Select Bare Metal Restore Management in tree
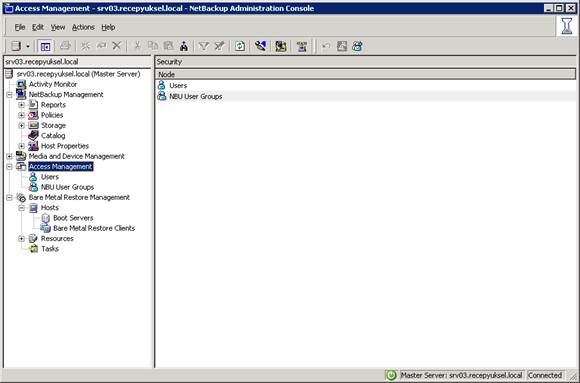Screen dimensions: 580x383 point(79,198)
